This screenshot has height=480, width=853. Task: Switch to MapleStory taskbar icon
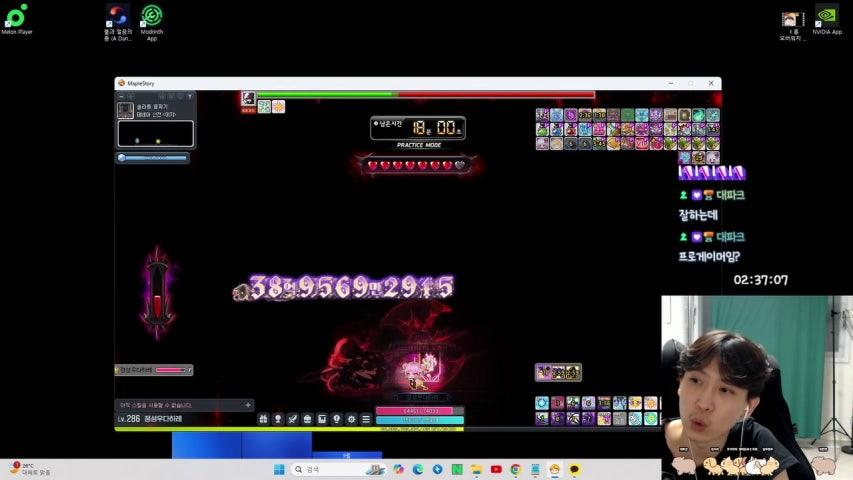click(555, 469)
